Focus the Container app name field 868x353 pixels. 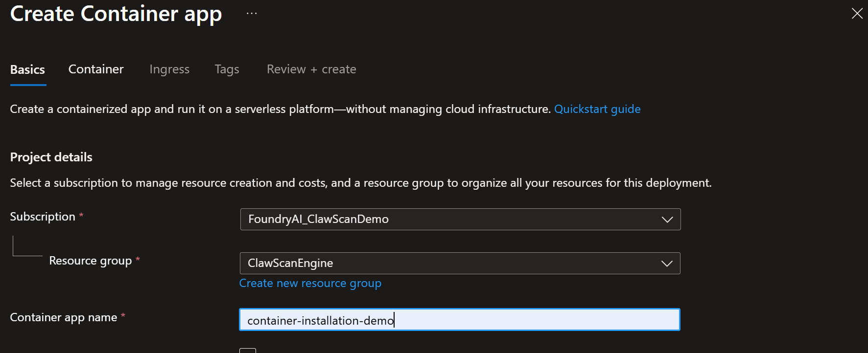coord(460,320)
